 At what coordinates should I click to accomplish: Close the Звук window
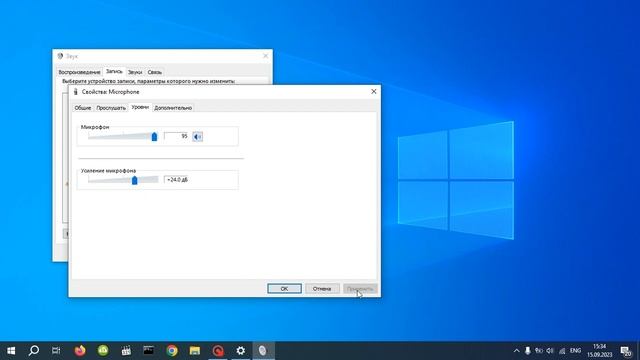click(266, 56)
